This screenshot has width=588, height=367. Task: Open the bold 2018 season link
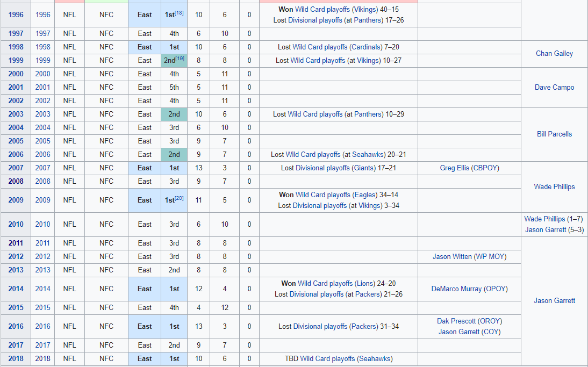(x=16, y=359)
